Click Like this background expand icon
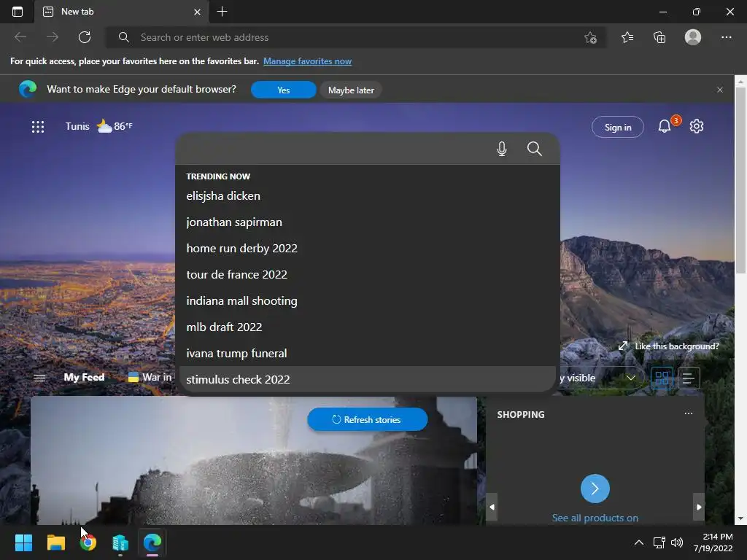This screenshot has height=560, width=747. [623, 346]
